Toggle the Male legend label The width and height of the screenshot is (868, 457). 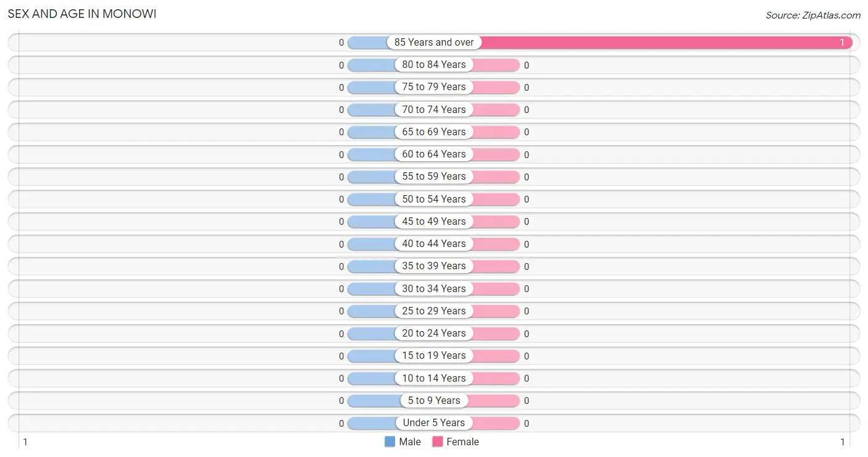410,442
